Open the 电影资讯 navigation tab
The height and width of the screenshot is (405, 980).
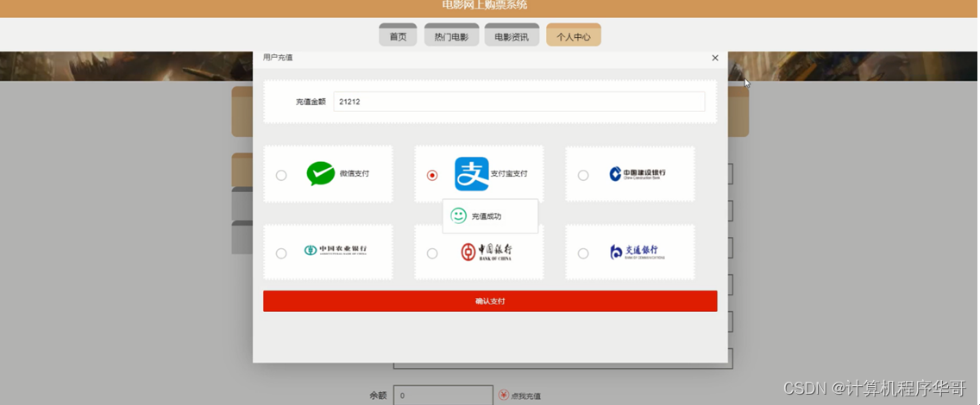click(x=512, y=35)
